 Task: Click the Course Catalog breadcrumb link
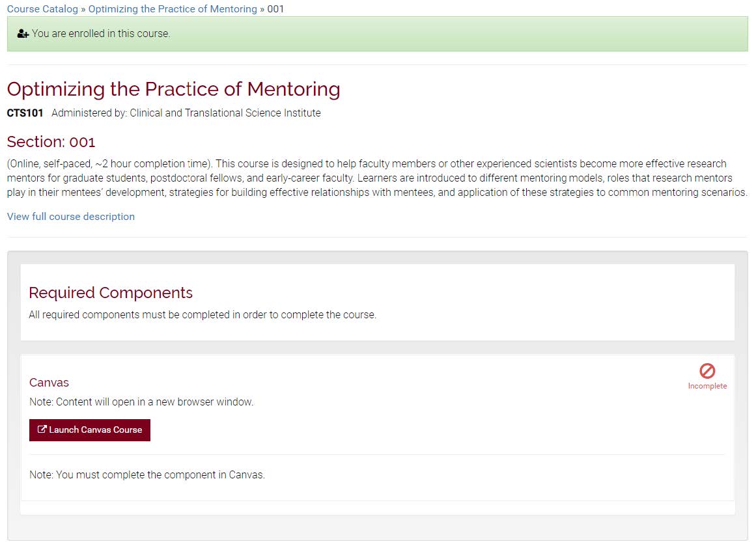(x=42, y=9)
